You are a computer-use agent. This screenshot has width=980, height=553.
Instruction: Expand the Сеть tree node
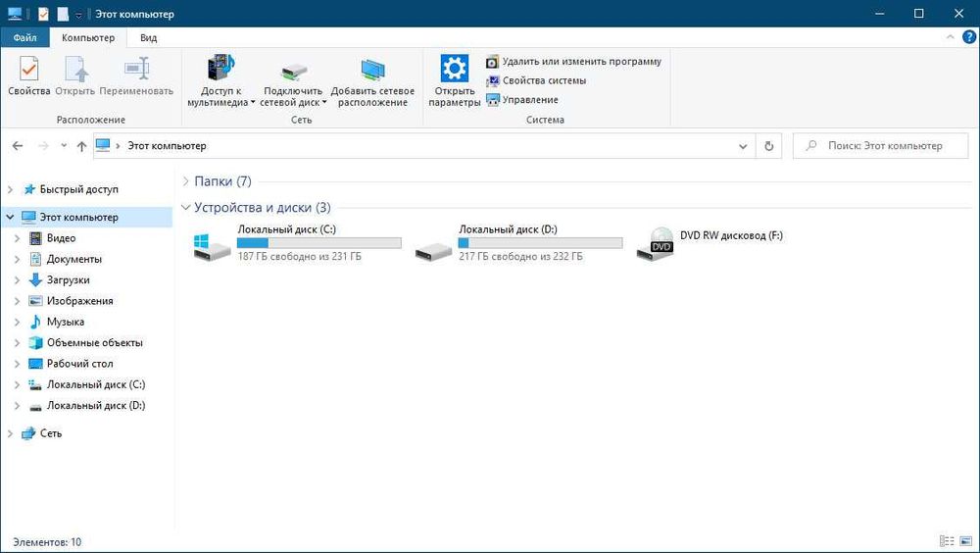10,433
